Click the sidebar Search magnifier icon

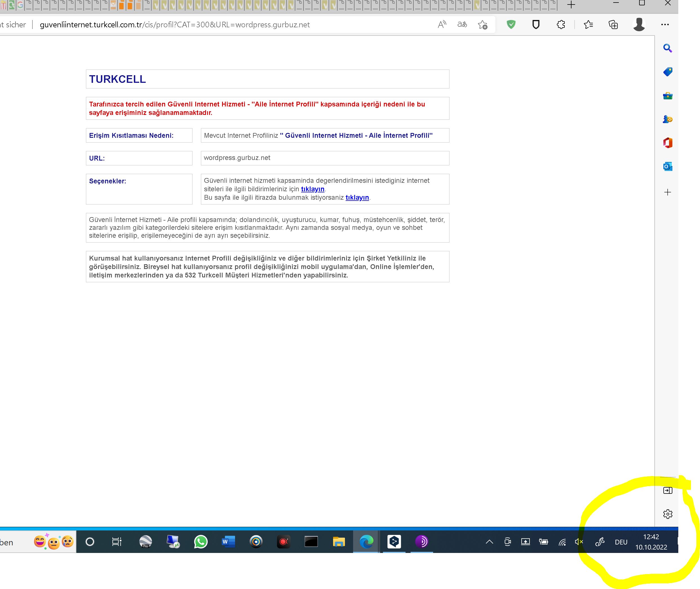pyautogui.click(x=668, y=48)
